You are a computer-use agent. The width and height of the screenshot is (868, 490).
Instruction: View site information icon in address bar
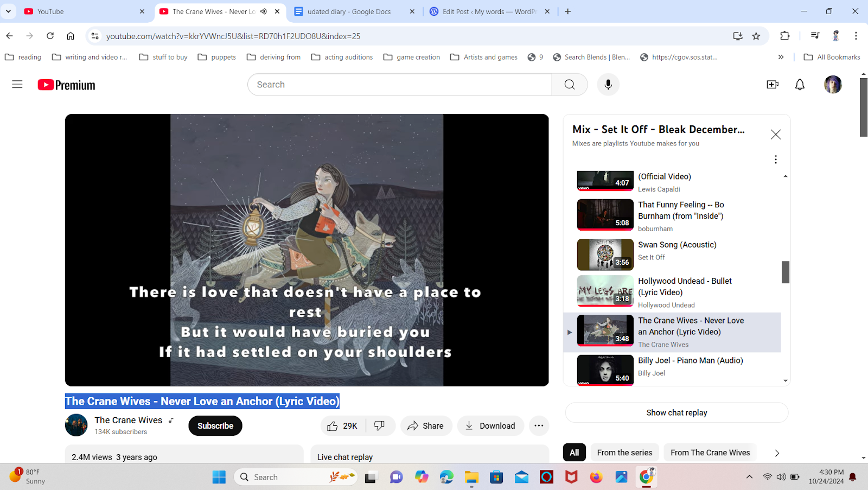(95, 36)
